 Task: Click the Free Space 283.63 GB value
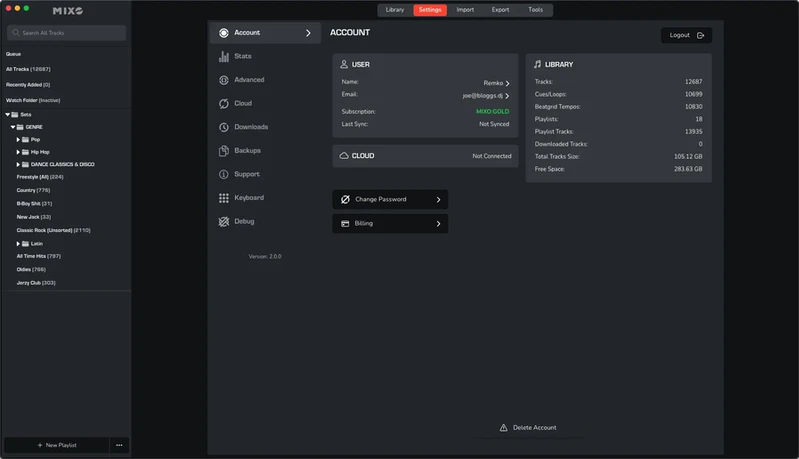click(x=688, y=169)
